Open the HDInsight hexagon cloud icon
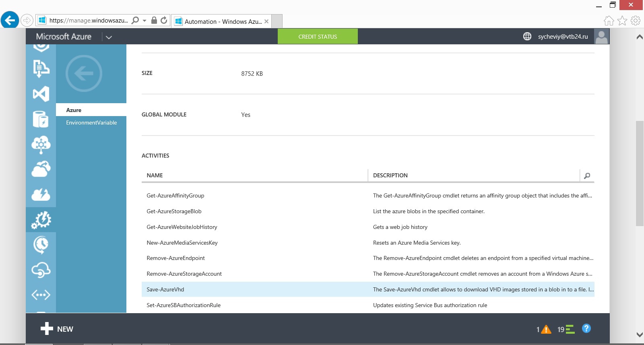 [41, 144]
